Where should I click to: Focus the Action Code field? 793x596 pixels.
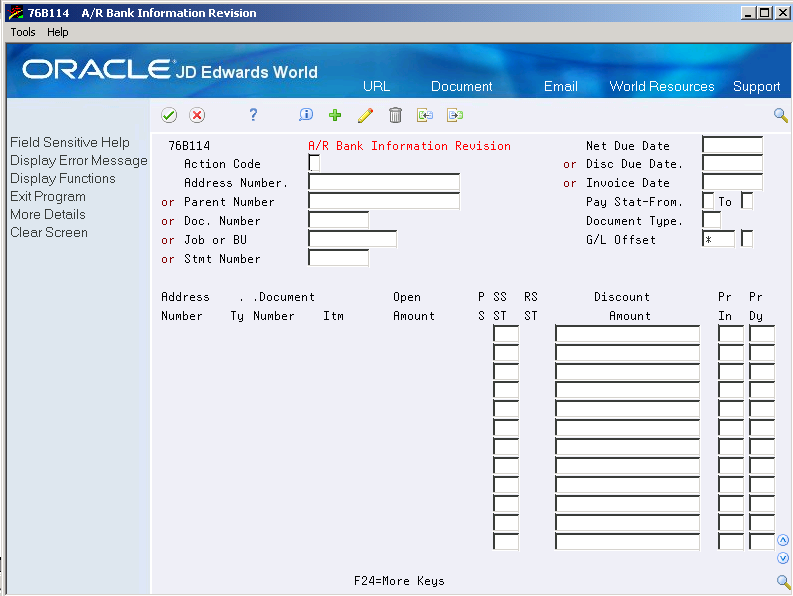pyautogui.click(x=314, y=163)
